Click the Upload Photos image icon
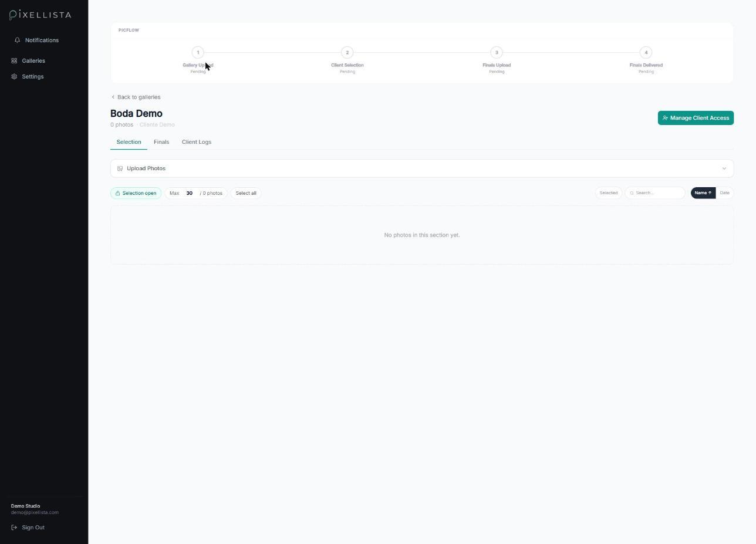This screenshot has height=544, width=756. coord(120,168)
